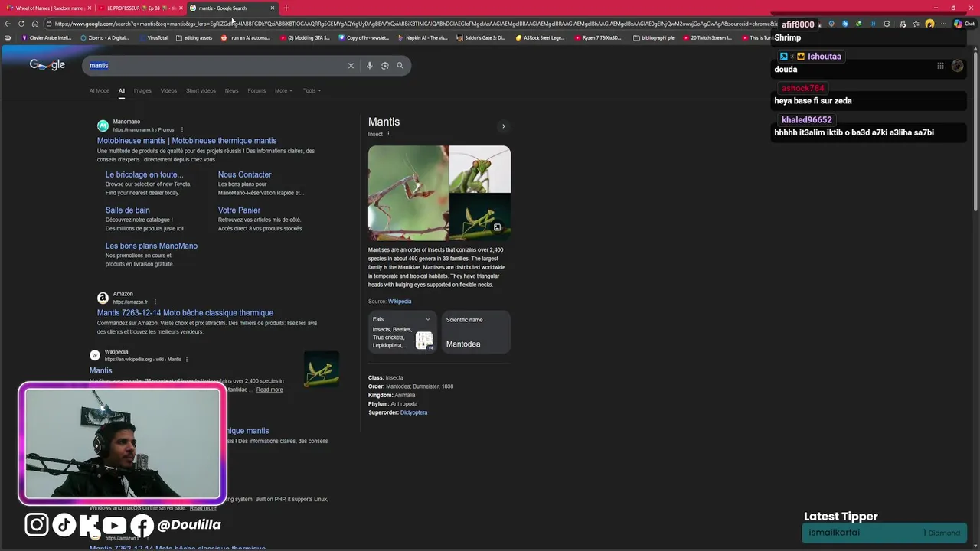Select the All results tab
980x551 pixels.
(x=121, y=90)
